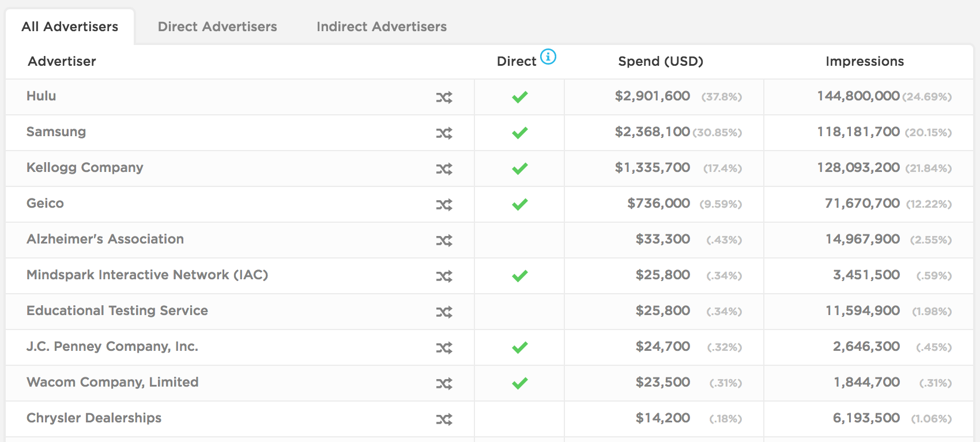Click the green check in Samsung's Direct column
Screen dimensions: 980x442
pyautogui.click(x=519, y=133)
